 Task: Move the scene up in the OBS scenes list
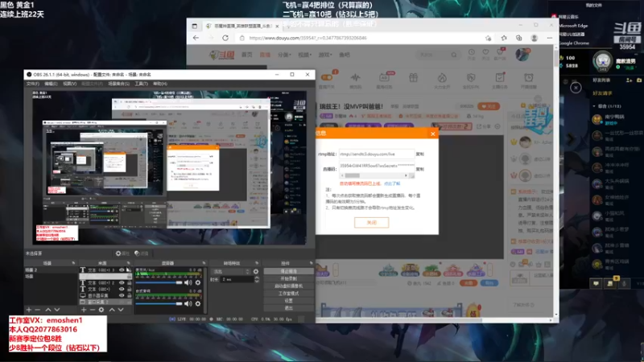pyautogui.click(x=48, y=310)
